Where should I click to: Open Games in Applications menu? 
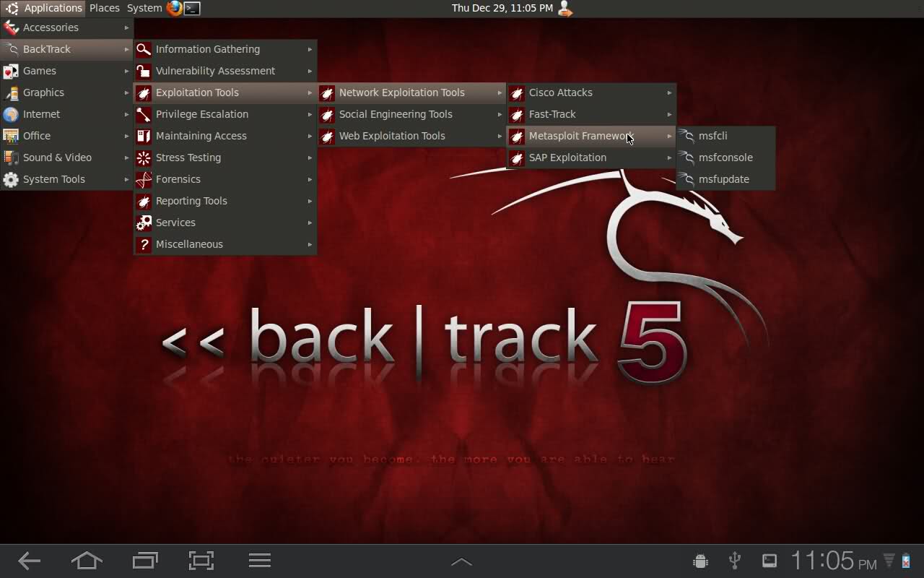click(66, 71)
